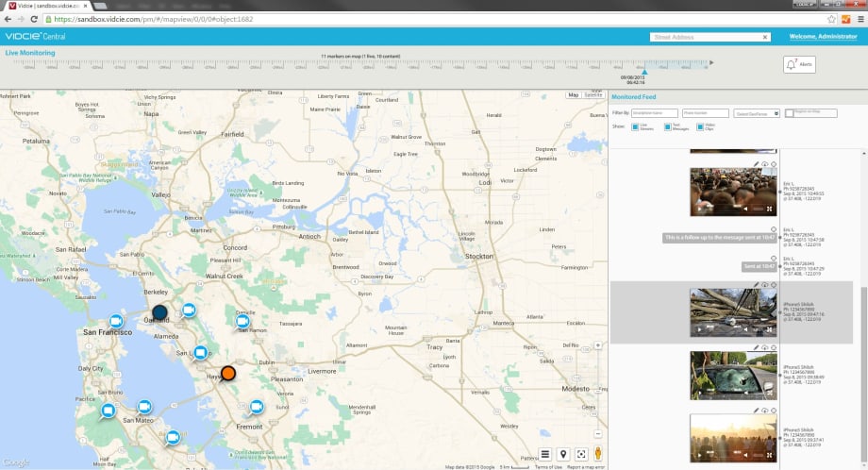Play the fallen tree video
The height and width of the screenshot is (470, 868).
(699, 329)
